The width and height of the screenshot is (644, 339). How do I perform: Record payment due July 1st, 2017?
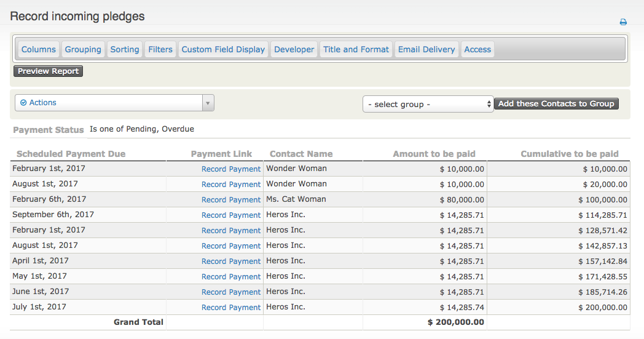[231, 307]
